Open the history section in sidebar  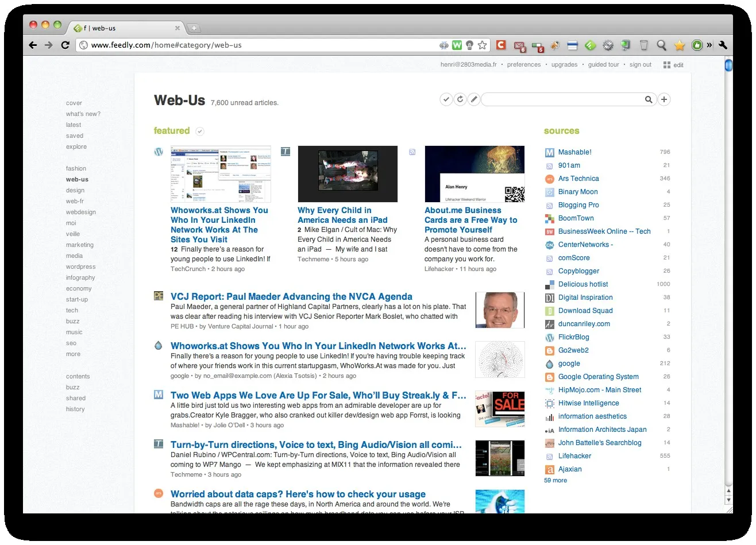pos(75,409)
